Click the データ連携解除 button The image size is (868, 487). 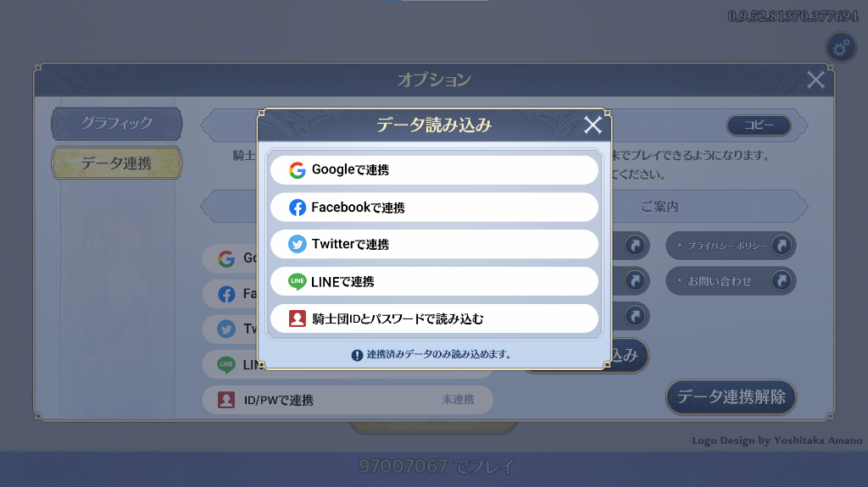tap(731, 396)
